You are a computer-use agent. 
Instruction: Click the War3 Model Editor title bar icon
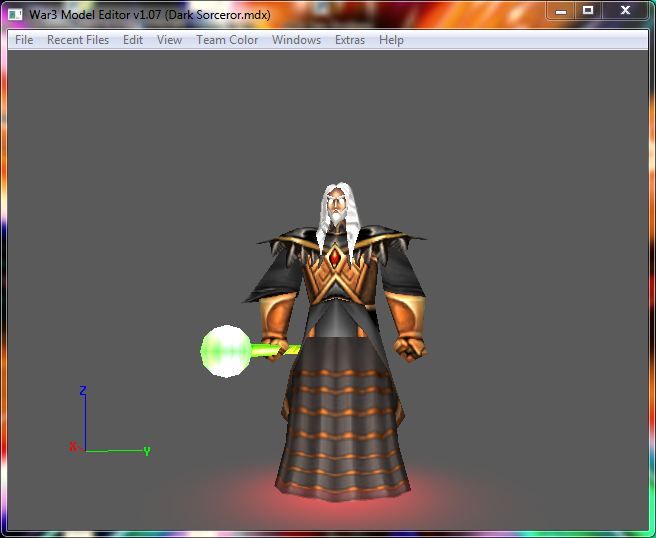coord(15,15)
